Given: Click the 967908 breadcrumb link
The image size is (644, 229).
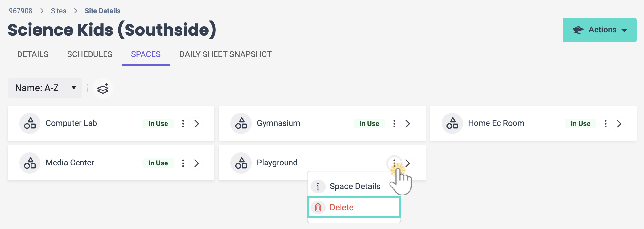Looking at the screenshot, I should tap(20, 11).
